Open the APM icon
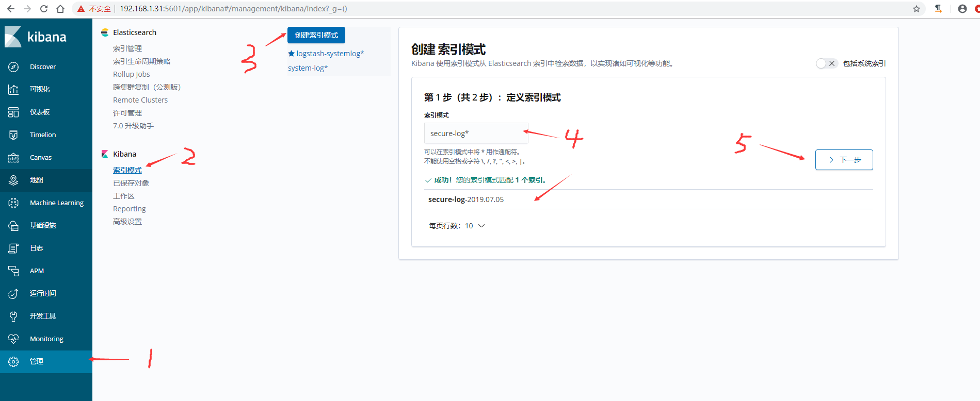Image resolution: width=980 pixels, height=401 pixels. point(13,271)
